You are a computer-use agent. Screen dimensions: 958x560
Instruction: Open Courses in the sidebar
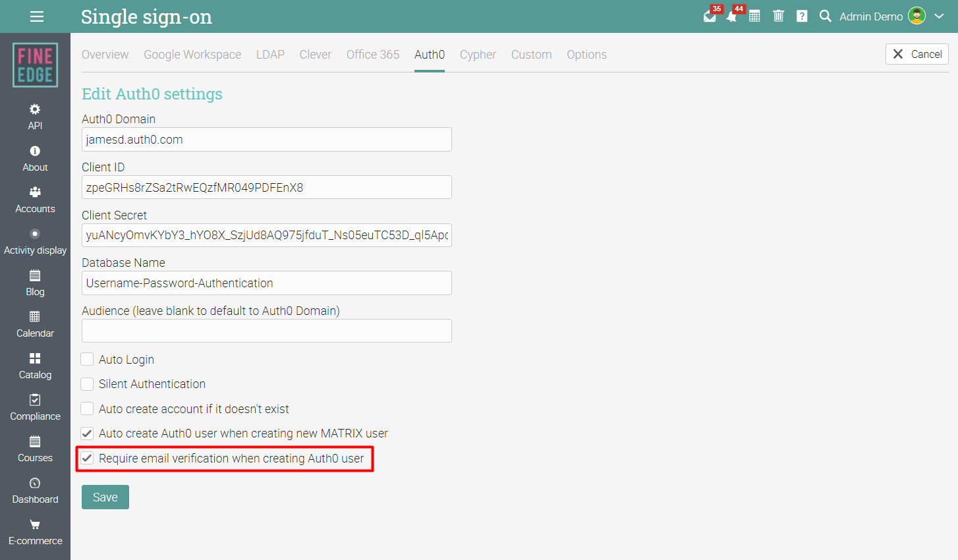tap(35, 449)
